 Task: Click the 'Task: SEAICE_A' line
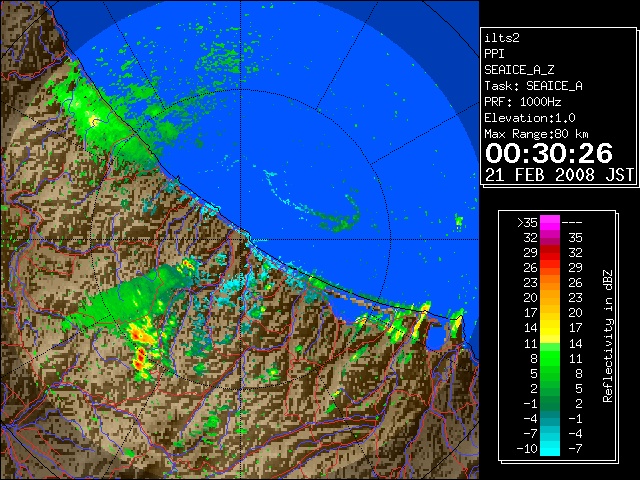click(x=533, y=86)
